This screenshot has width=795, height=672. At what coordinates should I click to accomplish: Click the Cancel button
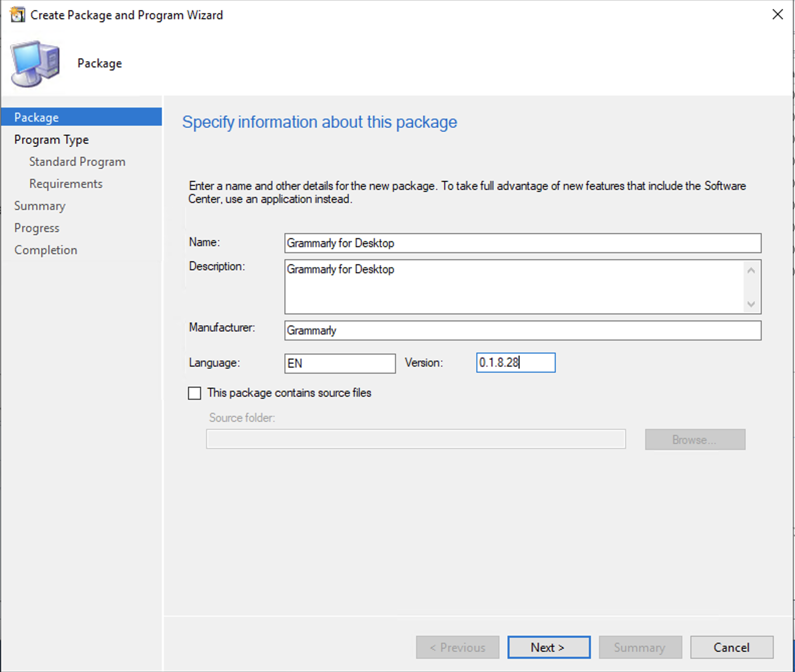coord(732,647)
